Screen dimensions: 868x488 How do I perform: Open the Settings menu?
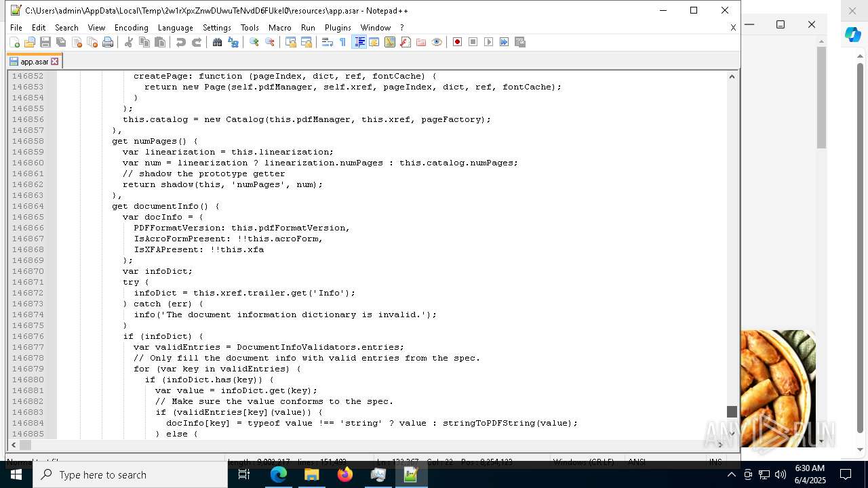point(217,28)
